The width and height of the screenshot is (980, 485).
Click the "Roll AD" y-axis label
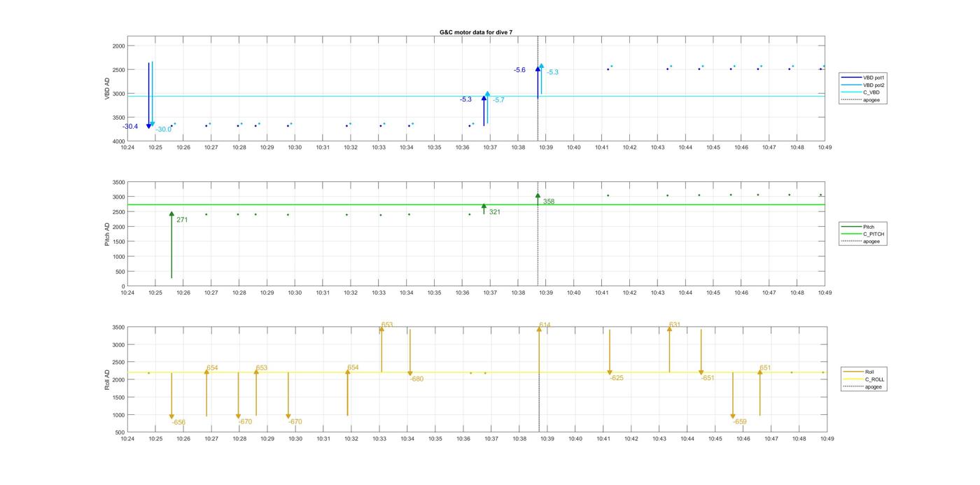pos(107,379)
